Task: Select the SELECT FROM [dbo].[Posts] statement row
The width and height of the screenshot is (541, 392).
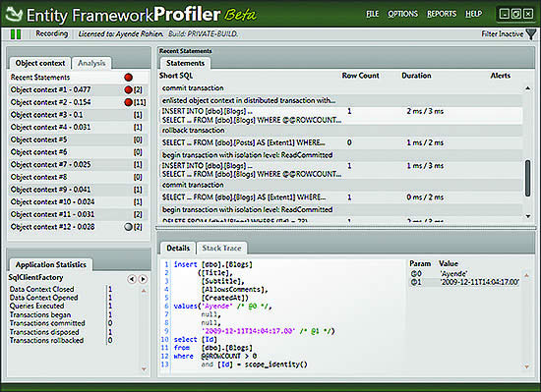Action: [x=340, y=142]
